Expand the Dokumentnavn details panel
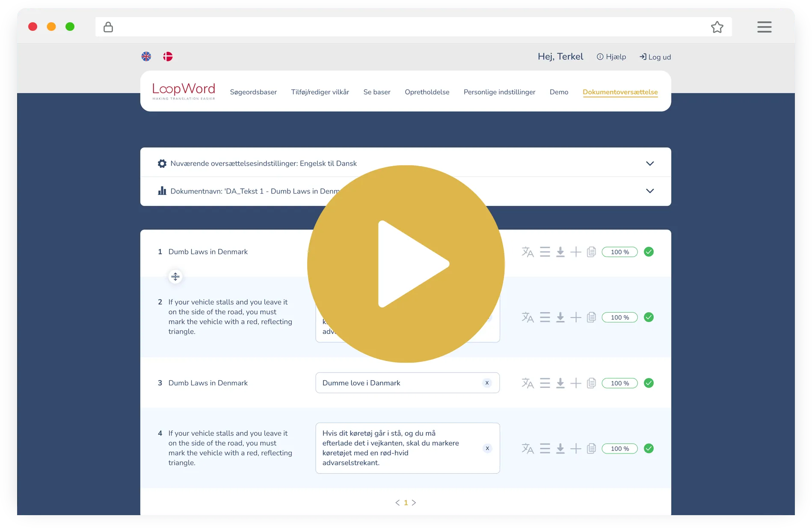 click(x=649, y=191)
